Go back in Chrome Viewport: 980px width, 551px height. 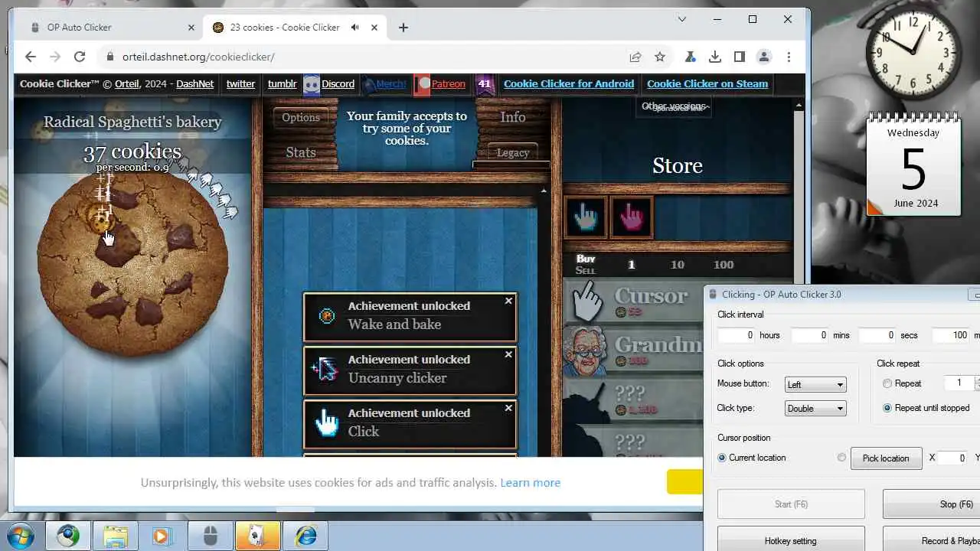point(31,57)
